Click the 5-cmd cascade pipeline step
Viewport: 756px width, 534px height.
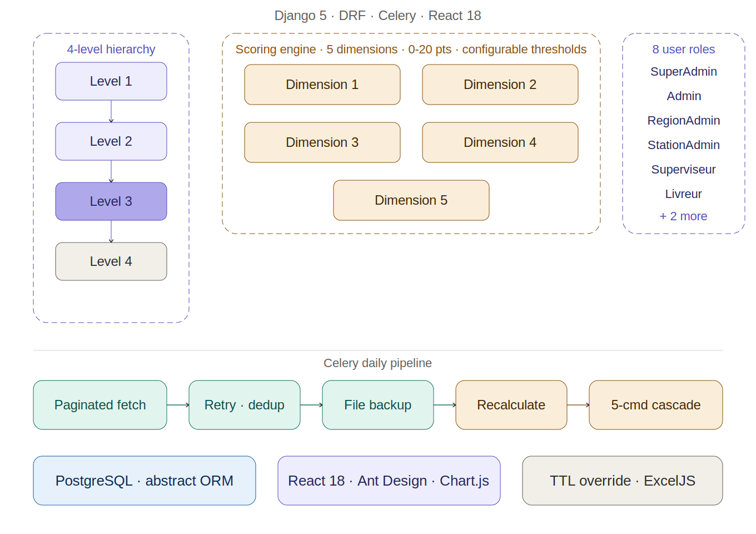point(656,405)
